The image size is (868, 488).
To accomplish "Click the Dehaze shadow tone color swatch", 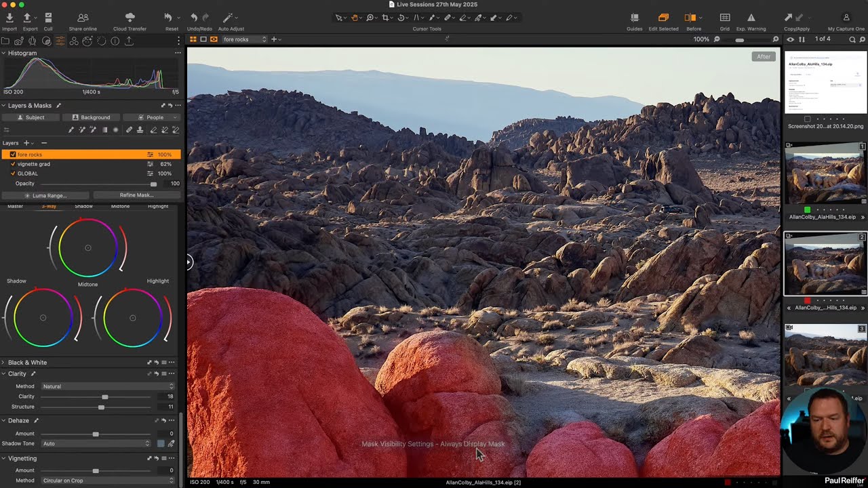I will click(x=161, y=443).
